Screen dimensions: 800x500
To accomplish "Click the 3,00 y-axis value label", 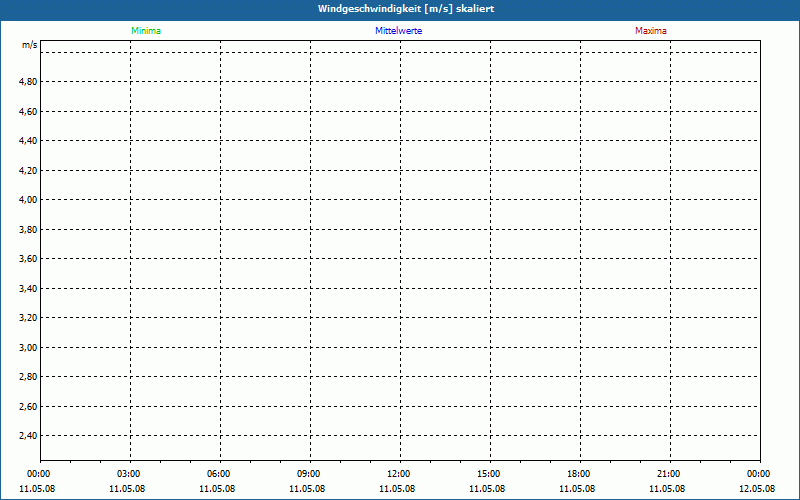I will (x=28, y=348).
